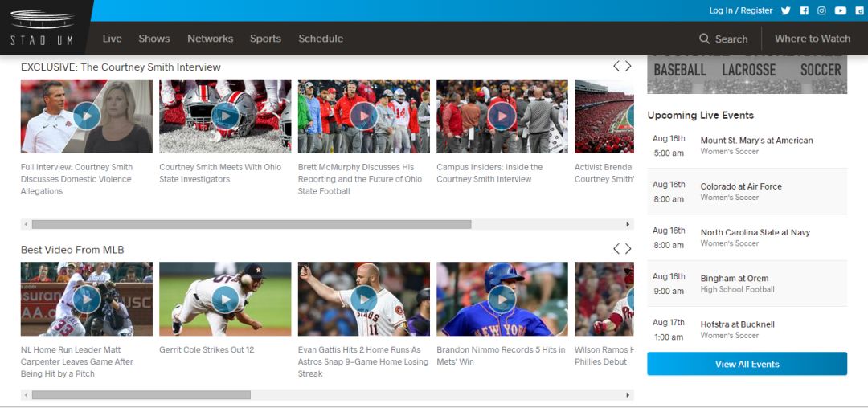
Task: Play Campus Insiders Courtney Smith Interview video
Action: (502, 116)
